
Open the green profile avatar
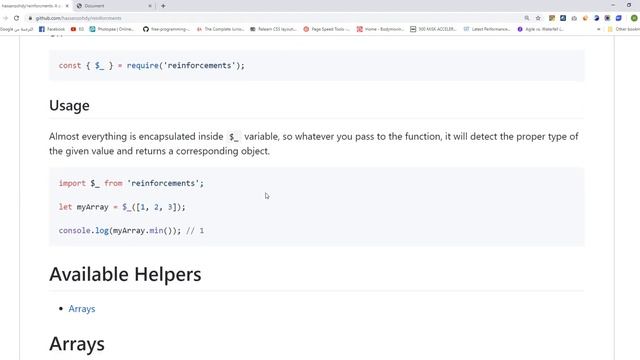coord(634,18)
